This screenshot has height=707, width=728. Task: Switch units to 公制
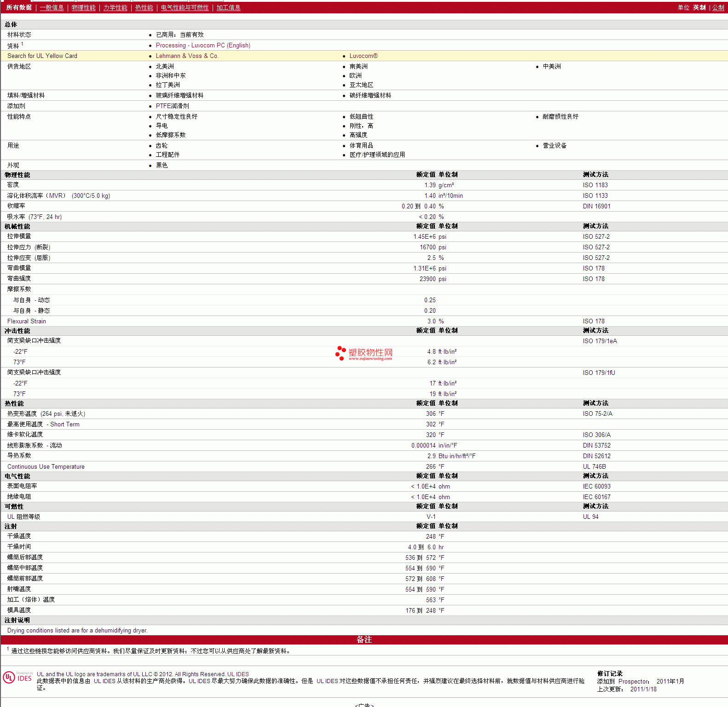pos(718,7)
